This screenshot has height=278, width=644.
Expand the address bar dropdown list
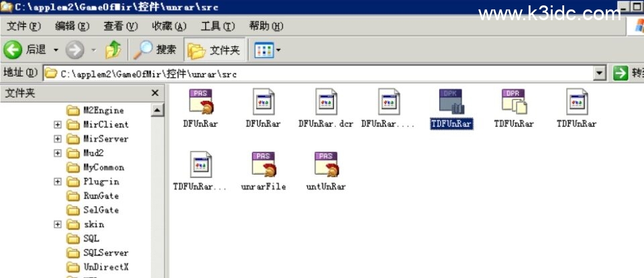coord(600,74)
